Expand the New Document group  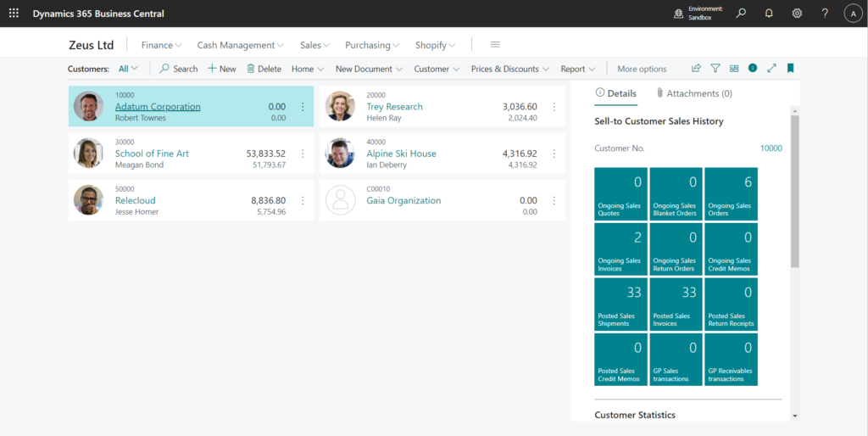369,69
